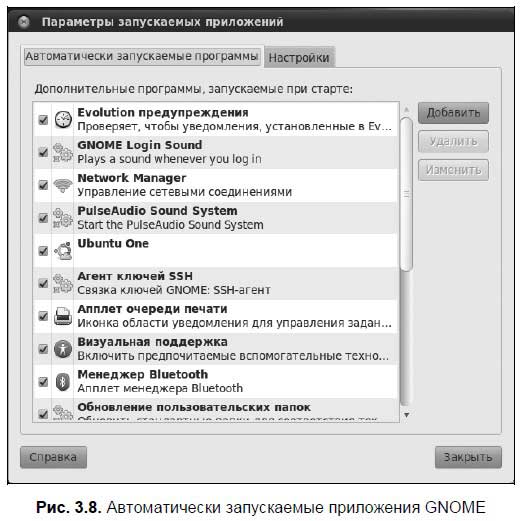Switch to the Настройки tab
Viewport: 523px width, 521px height.
pos(299,58)
